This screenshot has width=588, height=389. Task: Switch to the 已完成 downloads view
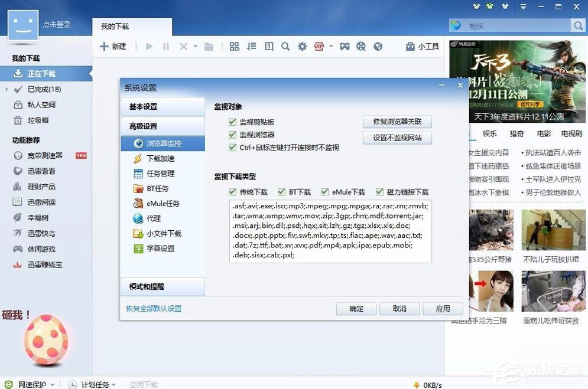[x=44, y=89]
